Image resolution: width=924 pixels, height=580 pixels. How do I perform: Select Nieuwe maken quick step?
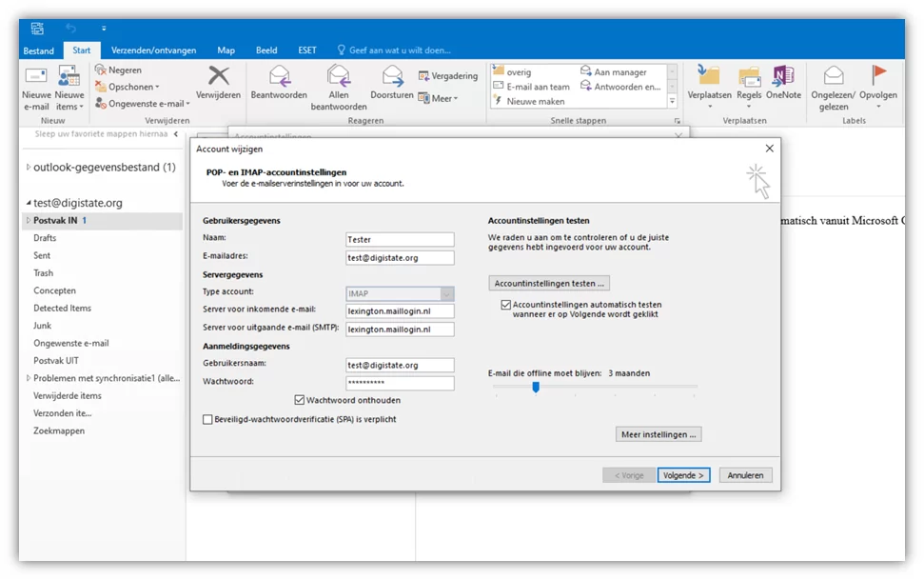pos(529,102)
